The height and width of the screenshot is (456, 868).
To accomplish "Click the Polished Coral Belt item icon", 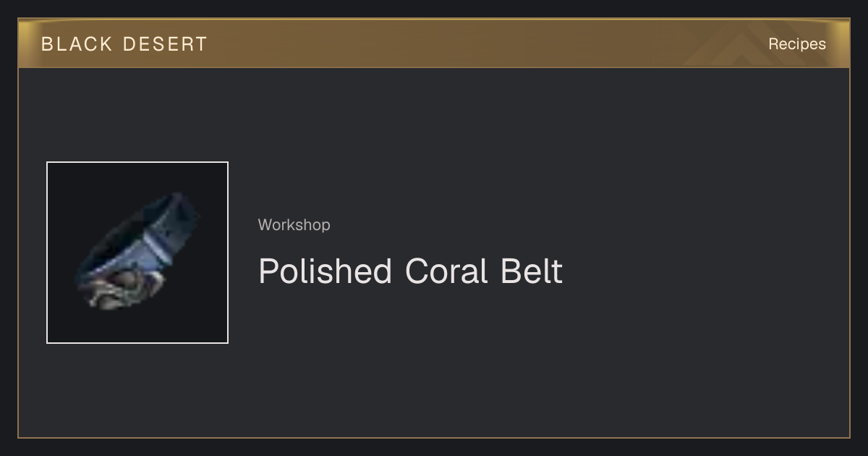I will 137,253.
